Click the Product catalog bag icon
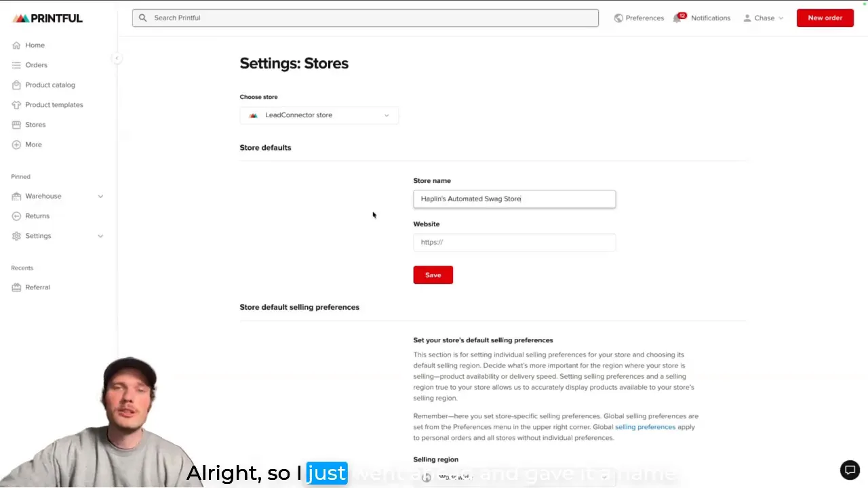 tap(16, 85)
